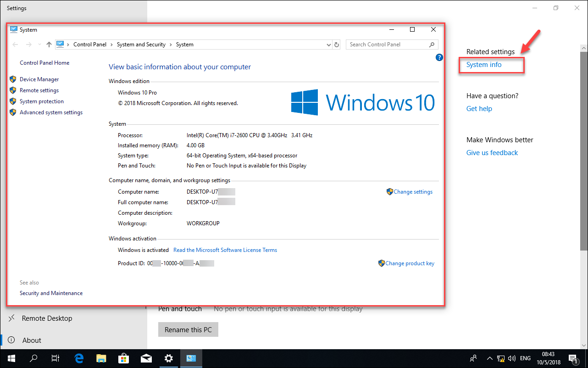Open Remote settings link
Screen dimensions: 588x368
(39, 90)
